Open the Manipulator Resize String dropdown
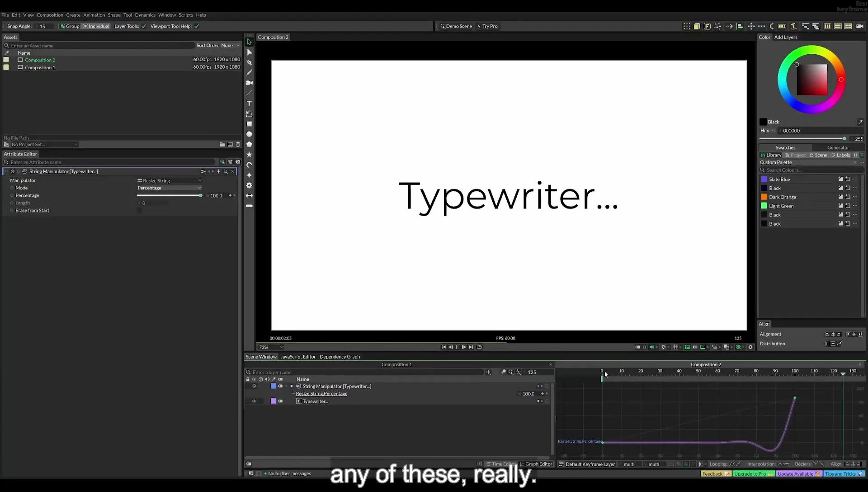The image size is (868, 492). (170, 181)
